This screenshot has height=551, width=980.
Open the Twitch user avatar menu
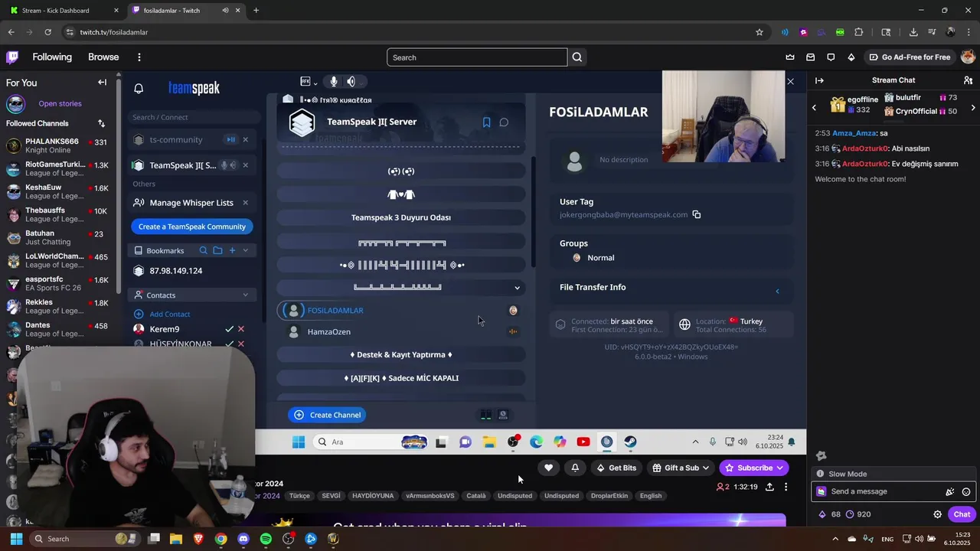(968, 57)
